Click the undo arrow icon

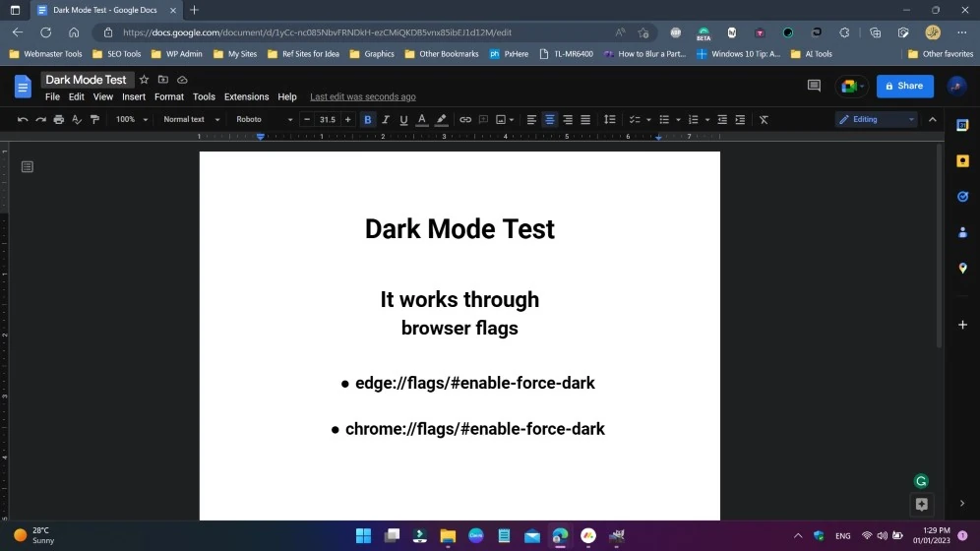click(x=23, y=120)
